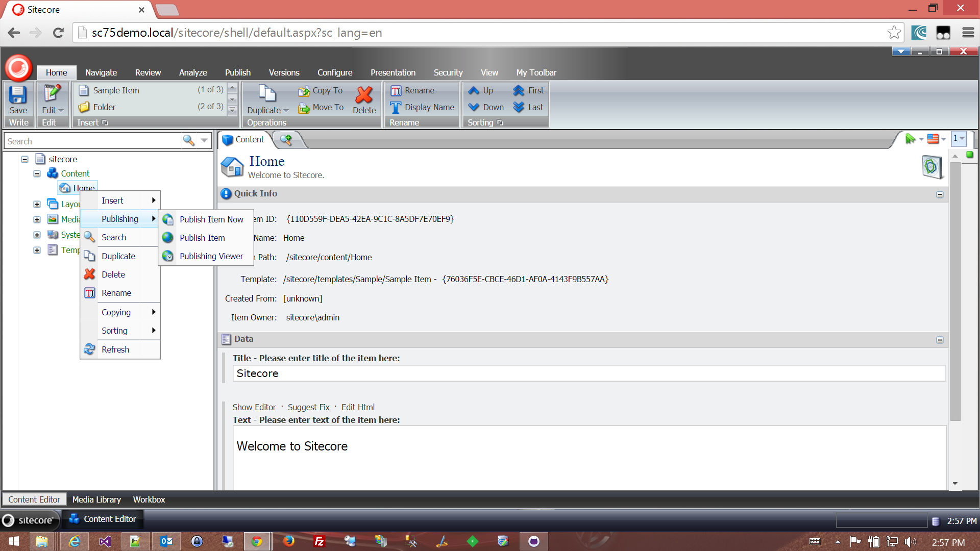
Task: Open the version number dropdown
Action: [x=959, y=139]
